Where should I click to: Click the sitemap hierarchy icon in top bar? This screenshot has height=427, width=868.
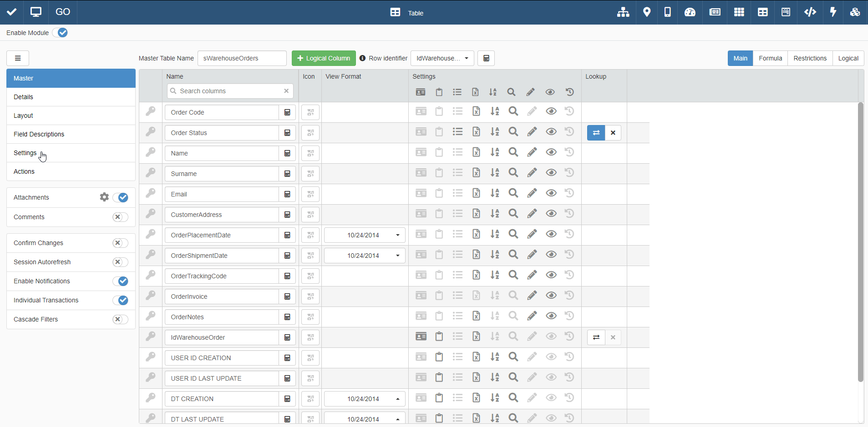(x=623, y=12)
